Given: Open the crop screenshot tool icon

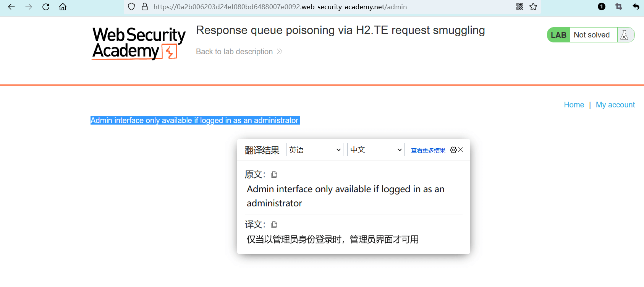Looking at the screenshot, I should click(619, 6).
